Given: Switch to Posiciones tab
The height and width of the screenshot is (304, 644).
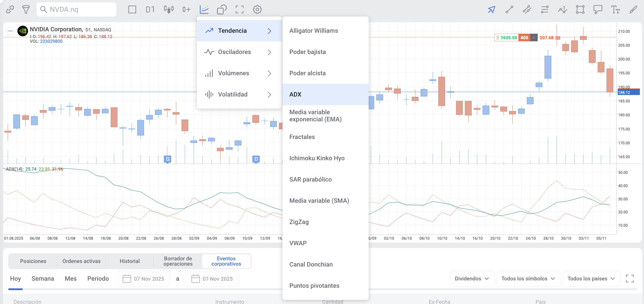Looking at the screenshot, I should (x=33, y=261).
